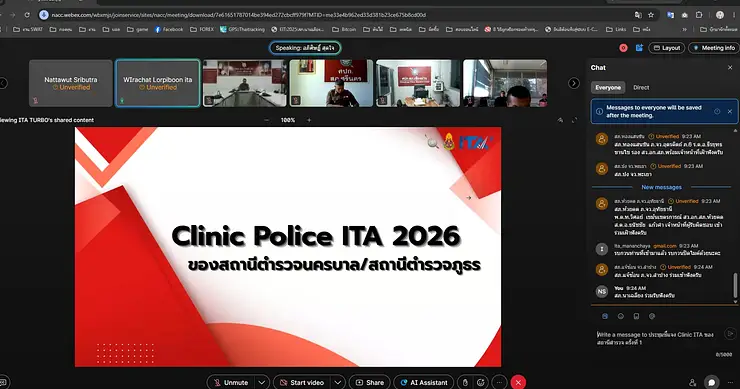Viewport: 740px width, 389px height.
Task: Switch to the Direct chat tab
Action: pyautogui.click(x=641, y=87)
